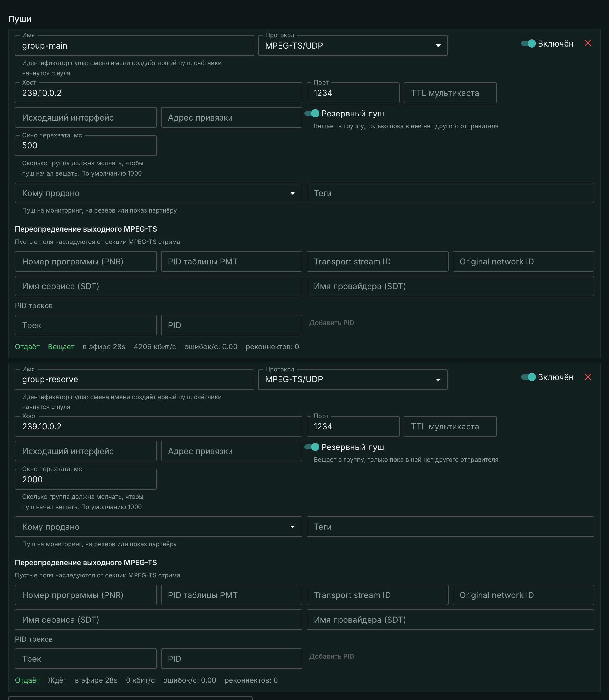Viewport: 609px width, 700px height.
Task: Expand the Кому продано dropdown for group-reserve
Action: pos(158,527)
